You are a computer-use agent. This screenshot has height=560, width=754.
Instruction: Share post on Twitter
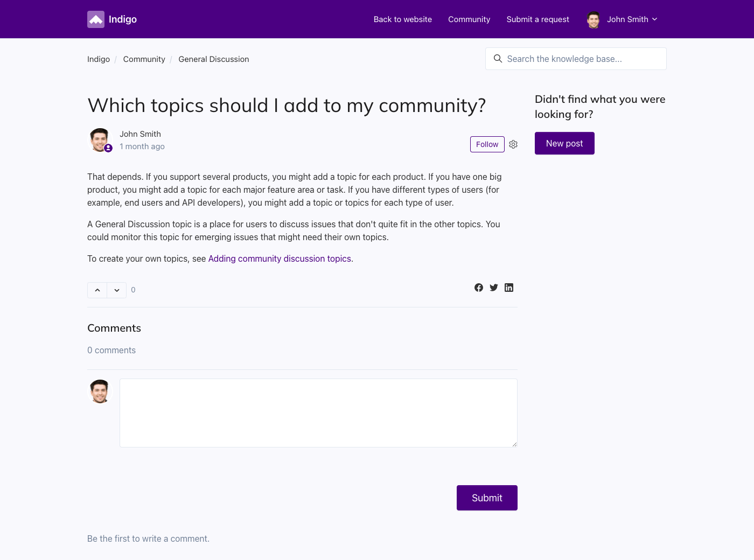494,288
